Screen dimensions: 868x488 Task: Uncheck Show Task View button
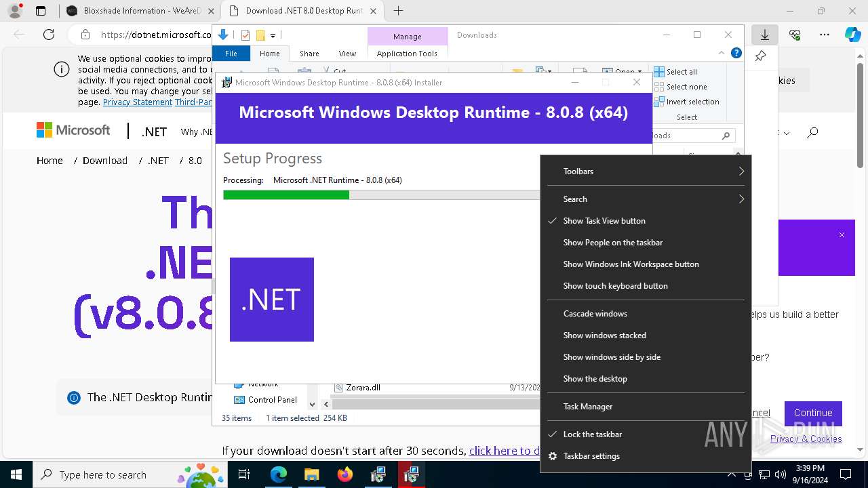(x=646, y=221)
